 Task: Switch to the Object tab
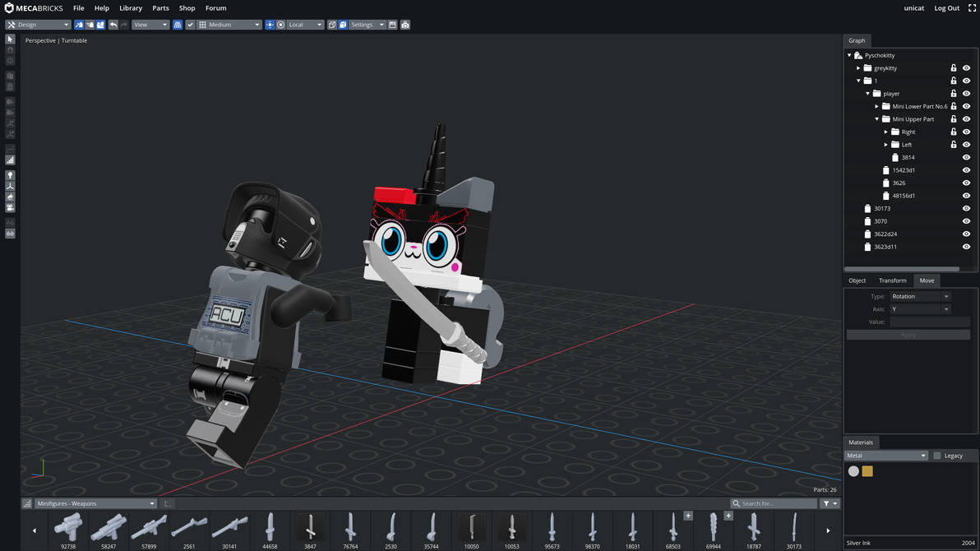click(857, 280)
